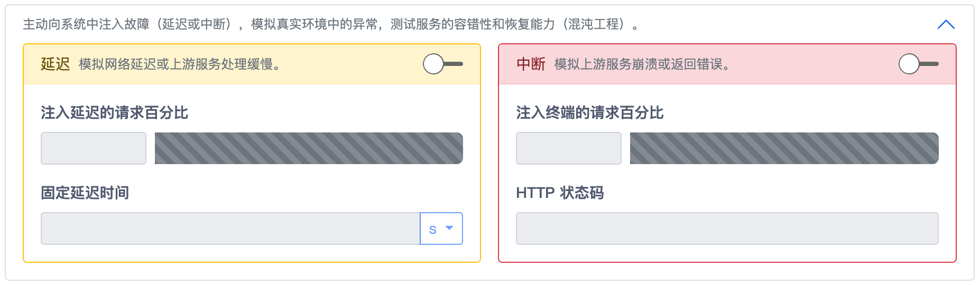Viewport: 980px width, 286px height.
Task: Click the red 中断 panel title
Action: (531, 64)
